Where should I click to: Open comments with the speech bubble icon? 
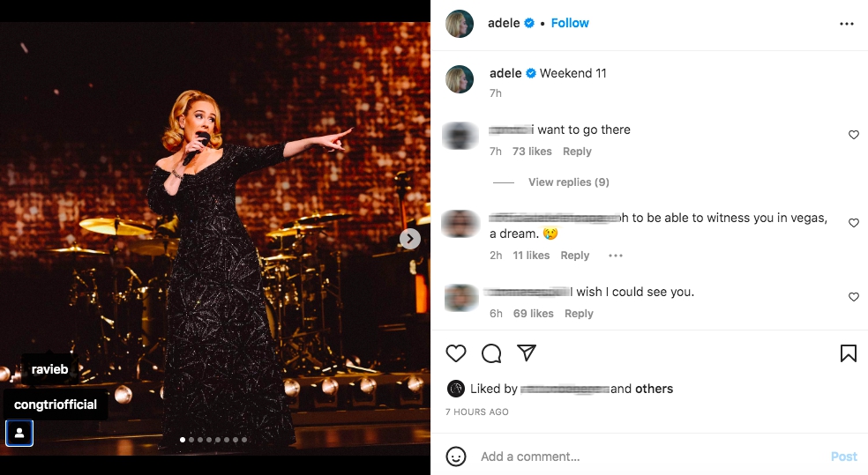pos(491,353)
